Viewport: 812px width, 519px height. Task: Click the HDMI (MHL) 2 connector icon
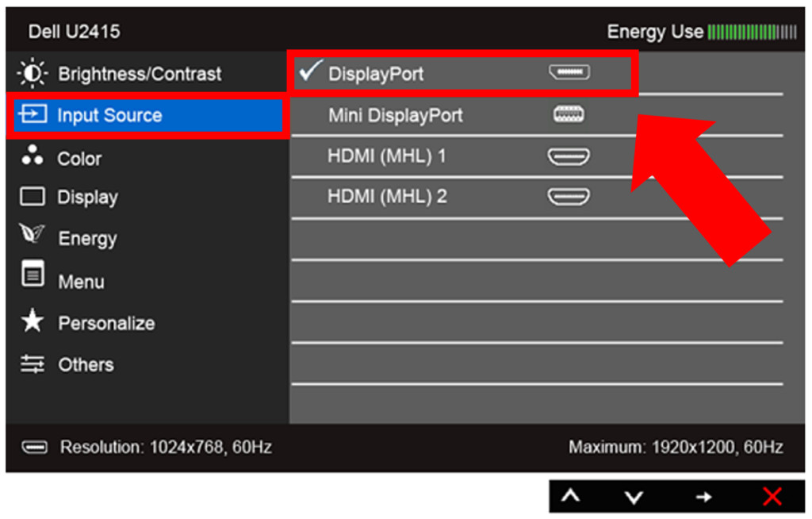[x=569, y=197]
